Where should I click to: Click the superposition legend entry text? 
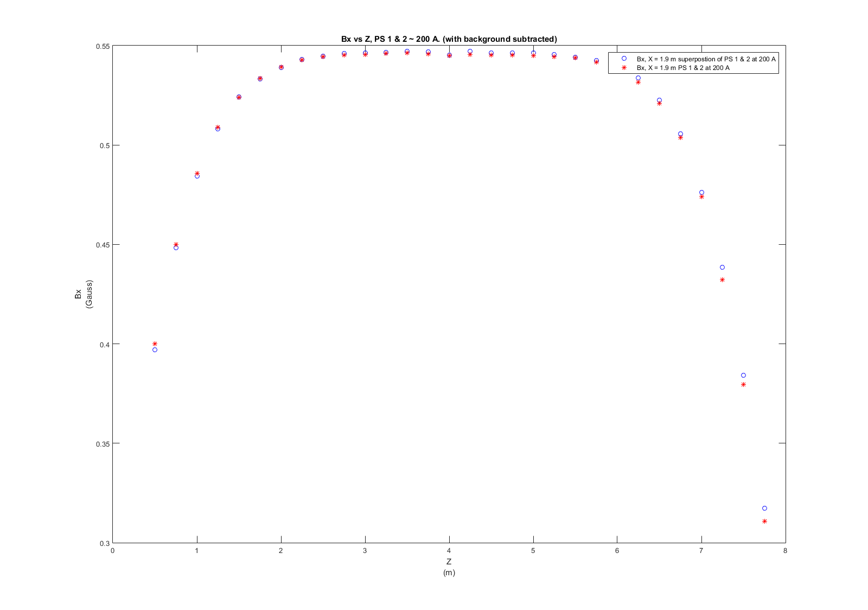pyautogui.click(x=706, y=59)
